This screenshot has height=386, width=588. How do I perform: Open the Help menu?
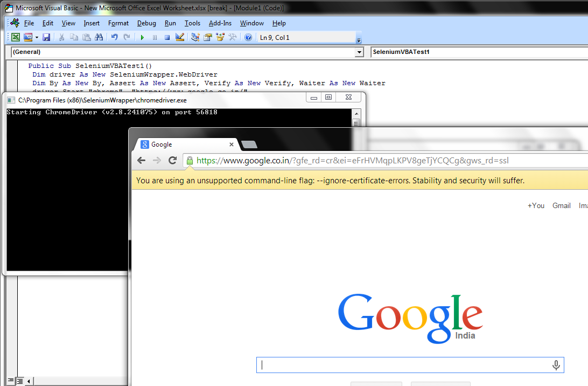pyautogui.click(x=279, y=23)
